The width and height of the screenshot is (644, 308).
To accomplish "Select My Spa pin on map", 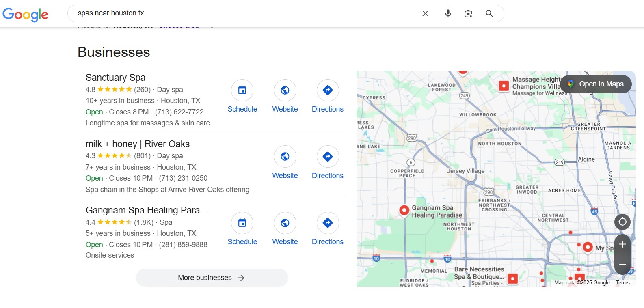I will (x=588, y=247).
